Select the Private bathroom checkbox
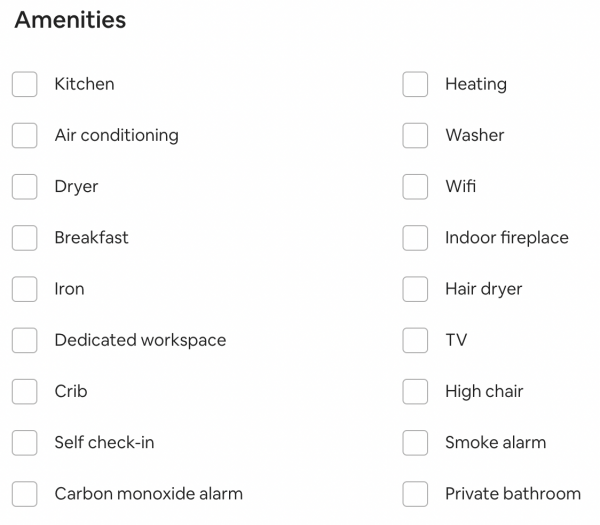600x525 pixels. pos(415,493)
